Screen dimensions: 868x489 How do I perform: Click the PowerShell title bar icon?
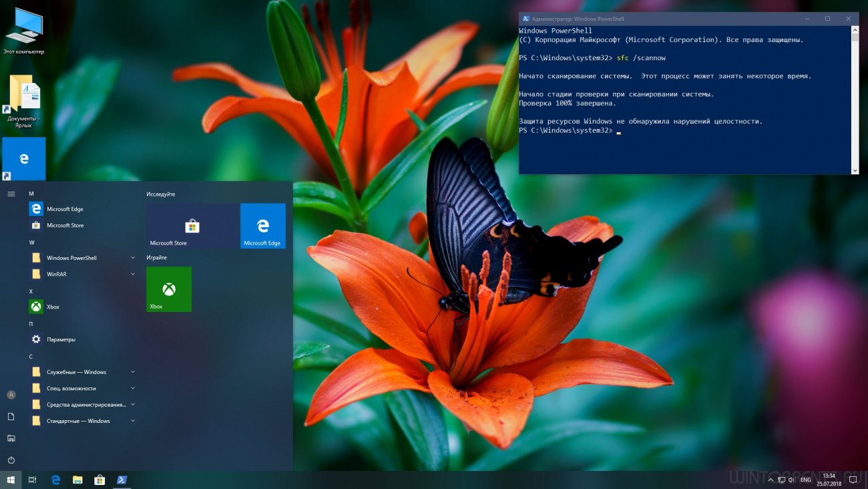[526, 19]
